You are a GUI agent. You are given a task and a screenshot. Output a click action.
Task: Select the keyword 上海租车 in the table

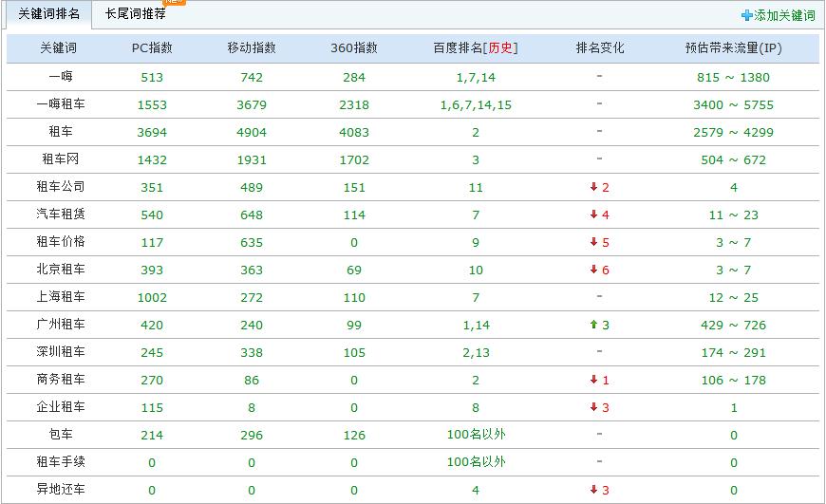click(60, 298)
